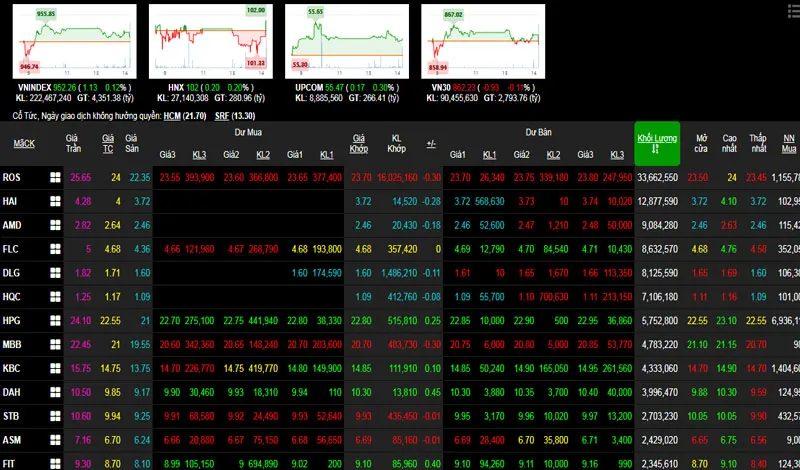Screen dimensions: 800x470
Task: Select the DLG ticker symbol
Action: click(x=11, y=273)
